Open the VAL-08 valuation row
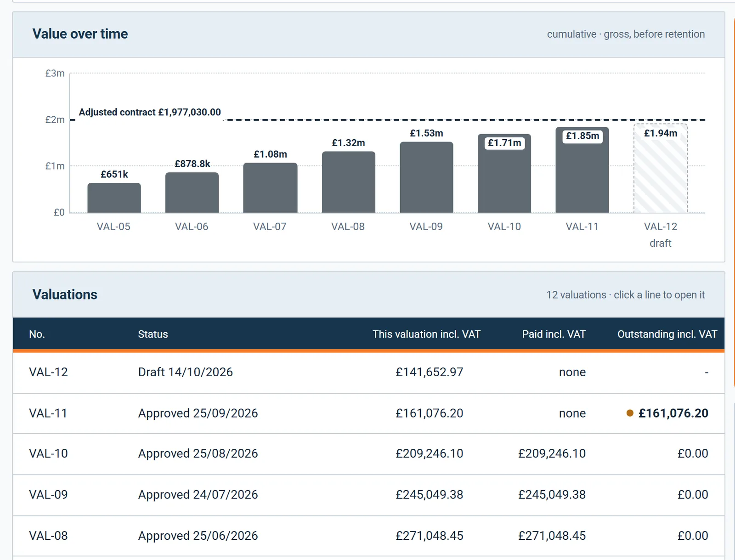 [x=368, y=536]
